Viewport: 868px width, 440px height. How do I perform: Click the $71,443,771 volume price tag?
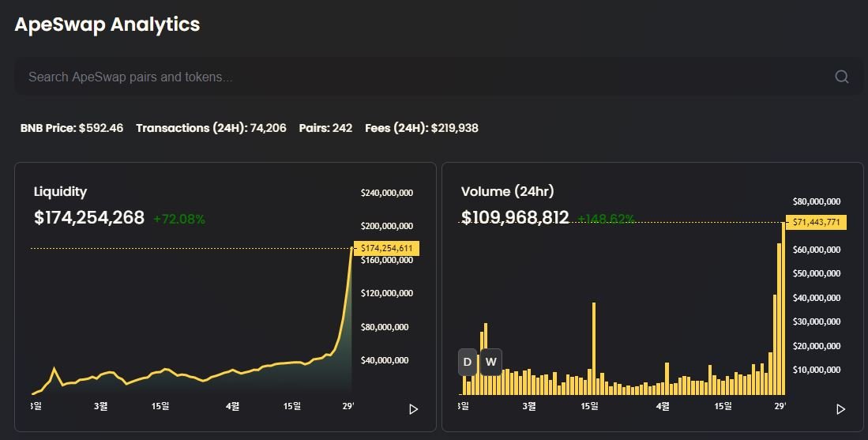point(816,223)
